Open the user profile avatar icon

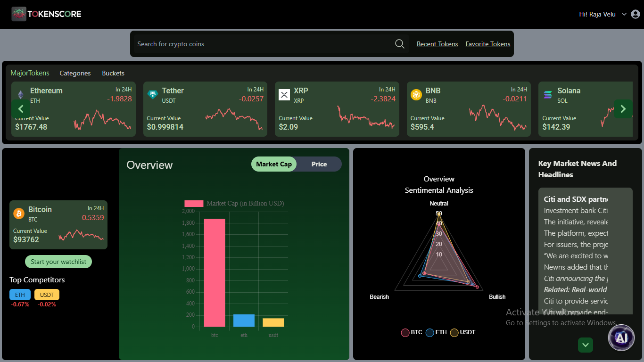pyautogui.click(x=635, y=14)
